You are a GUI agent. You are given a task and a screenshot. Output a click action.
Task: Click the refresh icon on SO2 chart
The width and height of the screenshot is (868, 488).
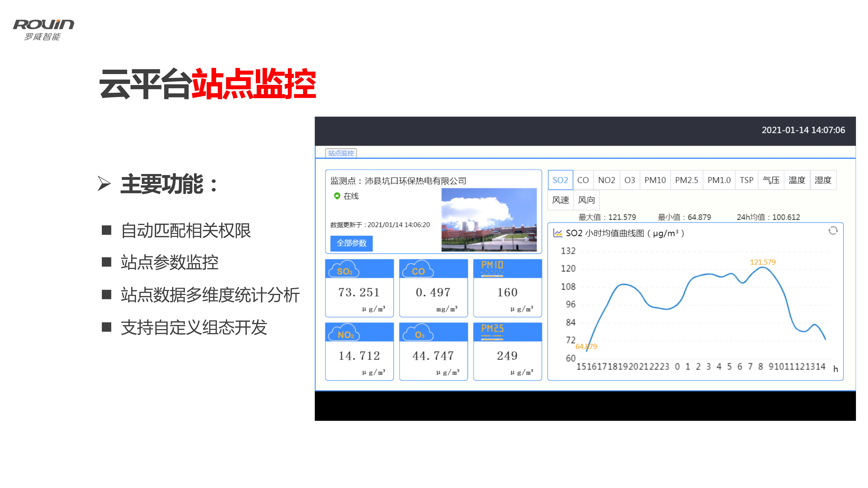pyautogui.click(x=833, y=231)
